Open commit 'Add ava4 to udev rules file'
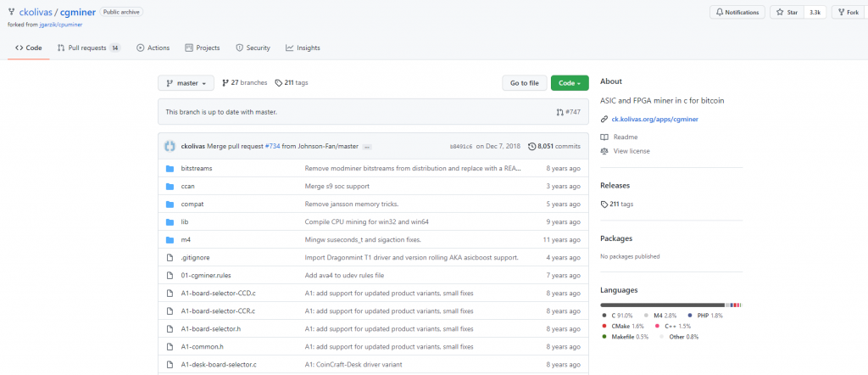Image resolution: width=868 pixels, height=375 pixels. (x=344, y=275)
